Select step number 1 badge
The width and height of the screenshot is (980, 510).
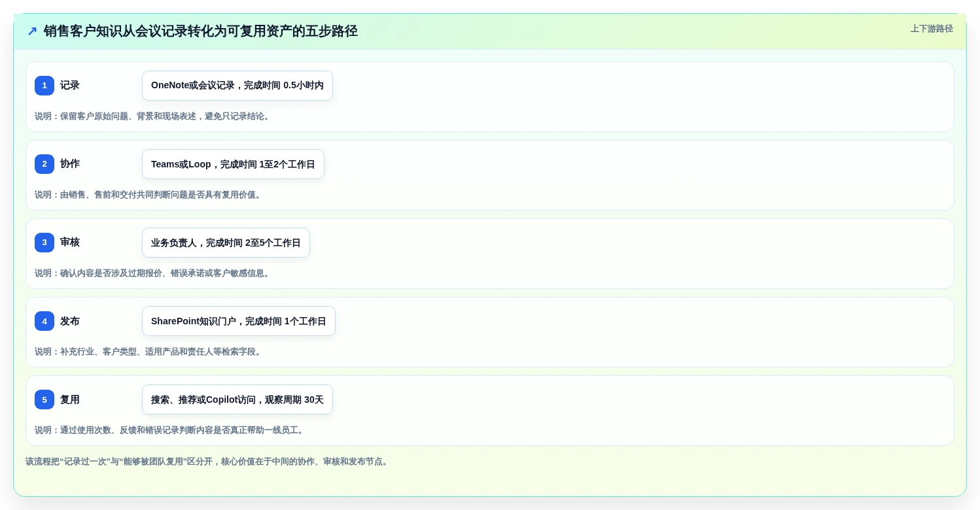[44, 86]
